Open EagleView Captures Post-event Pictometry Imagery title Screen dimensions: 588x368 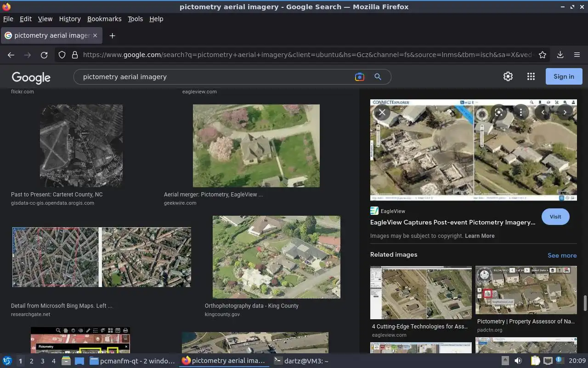click(453, 222)
